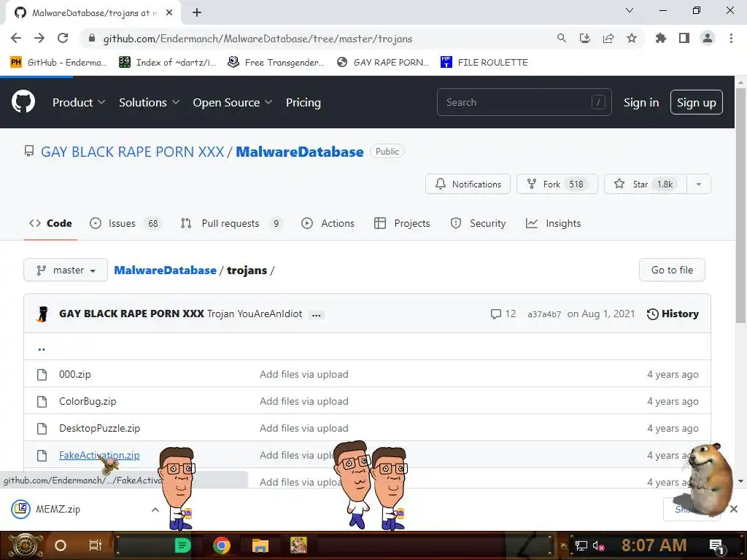Expand the commit message ellipsis

tap(317, 315)
